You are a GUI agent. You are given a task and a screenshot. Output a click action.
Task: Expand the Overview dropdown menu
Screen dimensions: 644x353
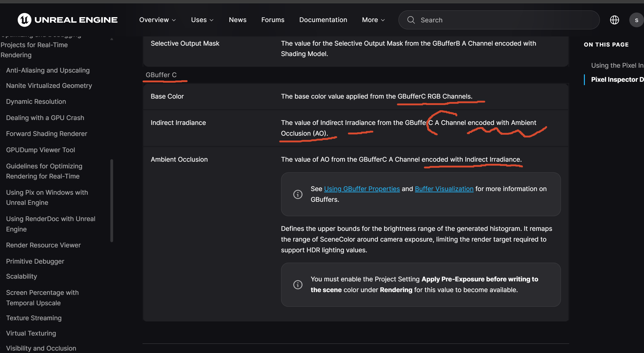pyautogui.click(x=158, y=20)
